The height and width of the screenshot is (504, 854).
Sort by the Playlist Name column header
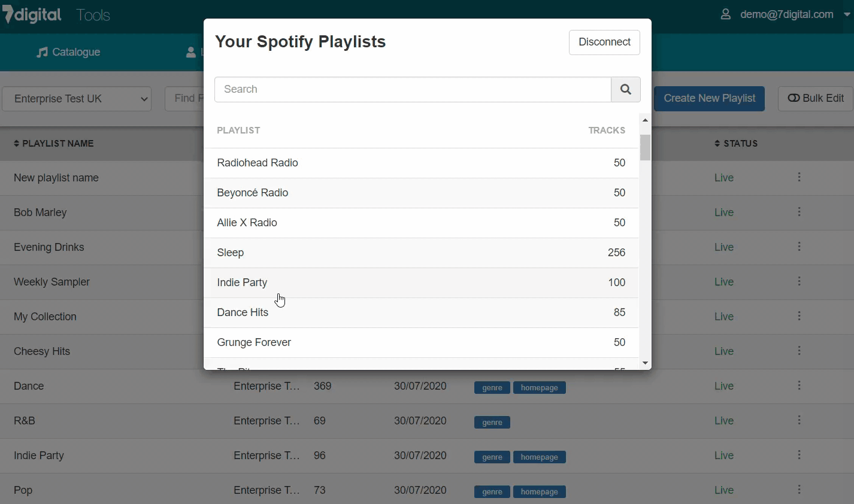coord(54,144)
